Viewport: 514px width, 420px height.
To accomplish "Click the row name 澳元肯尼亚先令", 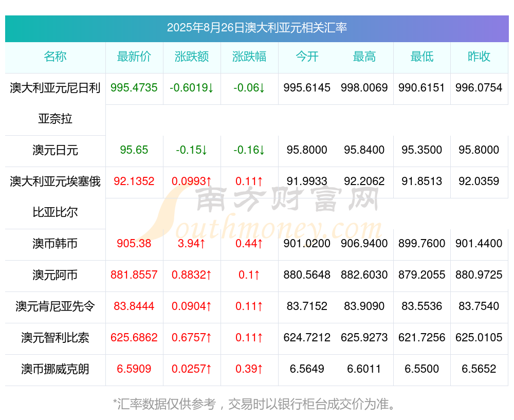I will tap(55, 306).
